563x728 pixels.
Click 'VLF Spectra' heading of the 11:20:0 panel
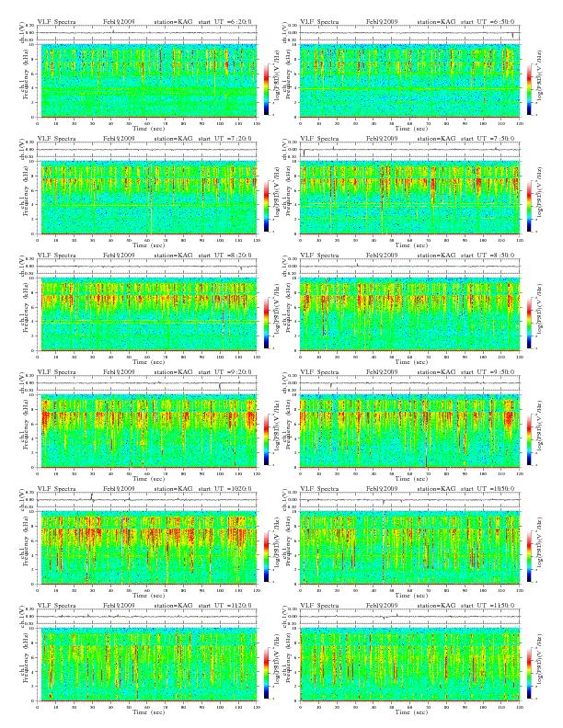[56, 605]
